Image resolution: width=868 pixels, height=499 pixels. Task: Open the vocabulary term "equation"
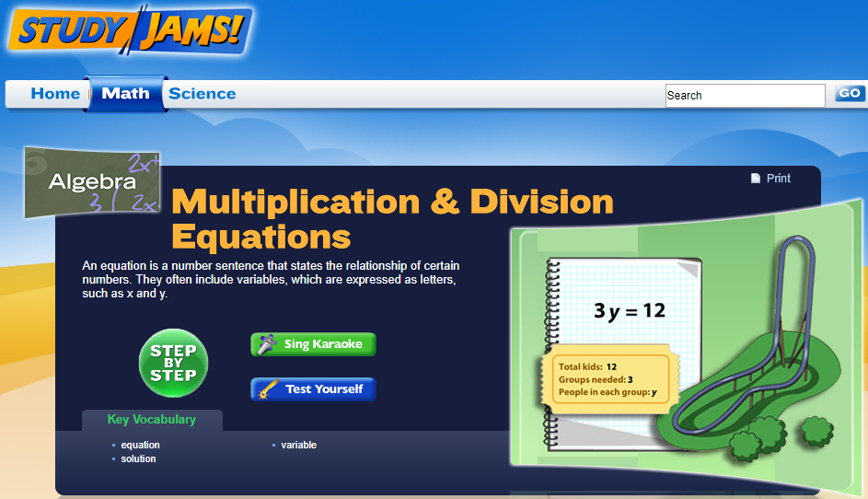[x=140, y=445]
